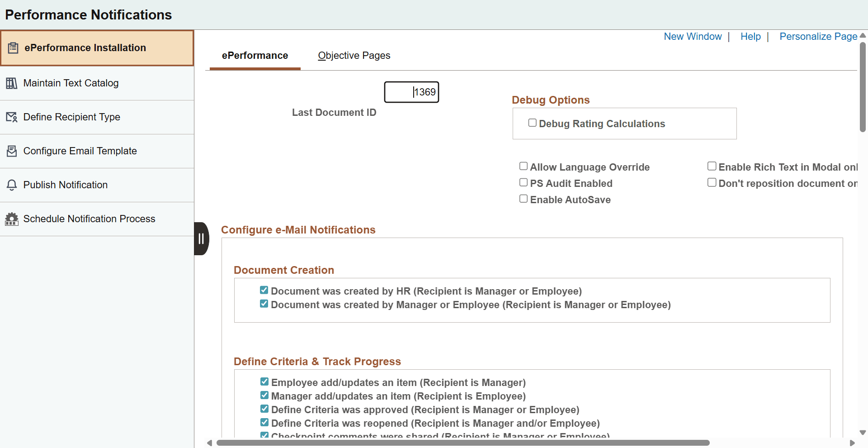Click the Define Recipient Type icon
The height and width of the screenshot is (448, 868).
tap(12, 117)
